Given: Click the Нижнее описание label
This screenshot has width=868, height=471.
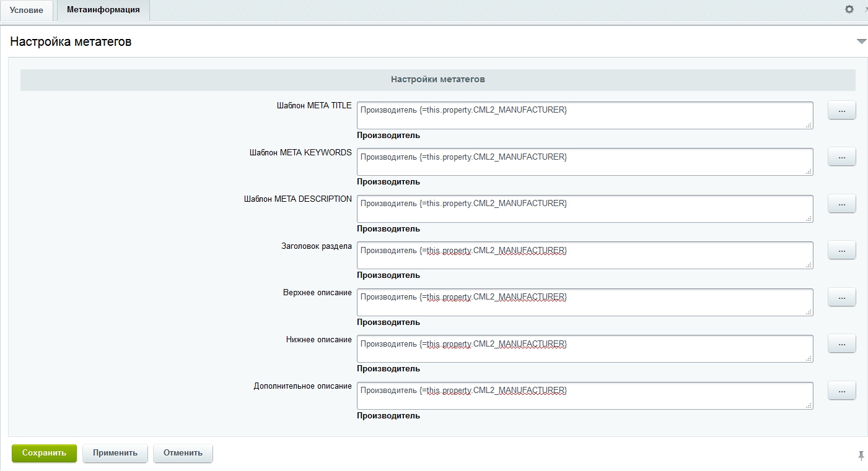Looking at the screenshot, I should pos(319,339).
